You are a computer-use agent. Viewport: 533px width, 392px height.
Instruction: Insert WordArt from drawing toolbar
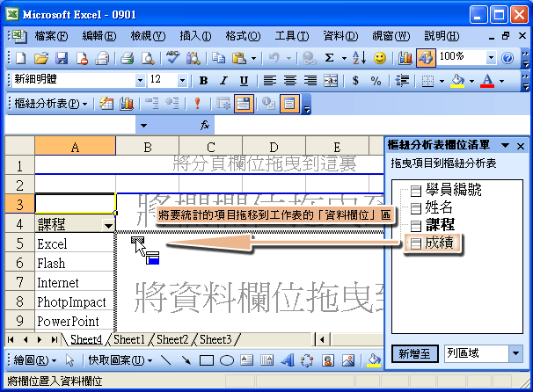(x=288, y=360)
